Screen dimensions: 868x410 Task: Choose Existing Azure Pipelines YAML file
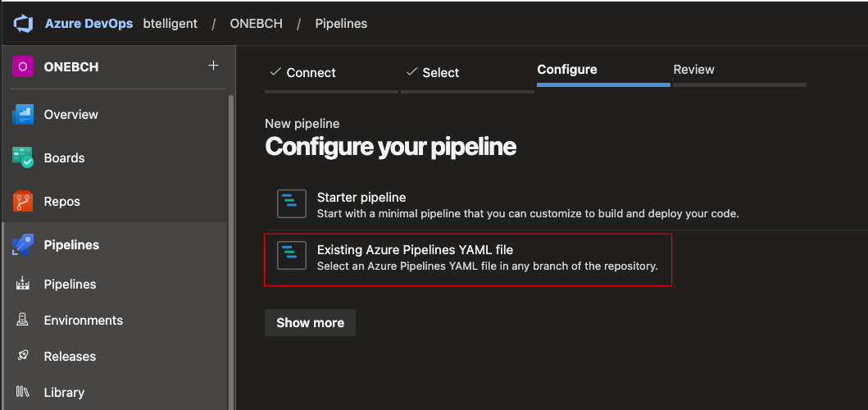467,257
